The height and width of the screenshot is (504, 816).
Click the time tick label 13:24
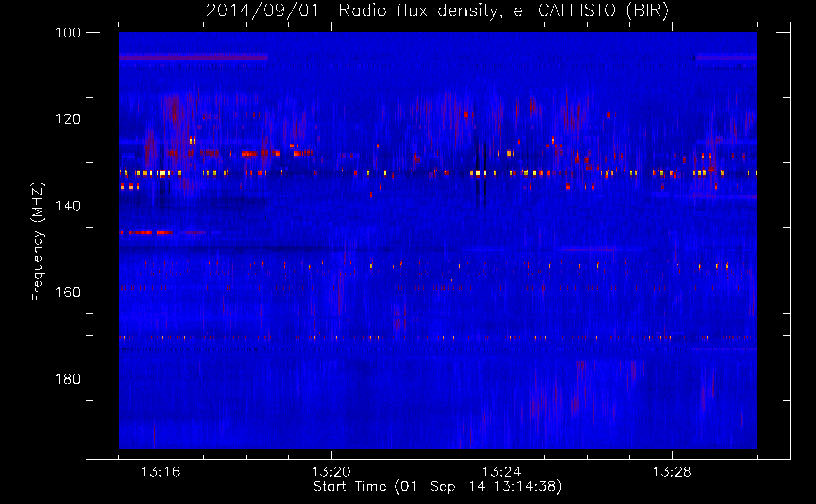(501, 472)
